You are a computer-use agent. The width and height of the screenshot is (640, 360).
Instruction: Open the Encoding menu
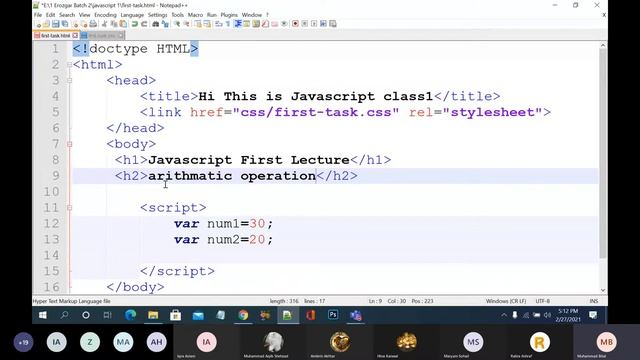coord(105,15)
